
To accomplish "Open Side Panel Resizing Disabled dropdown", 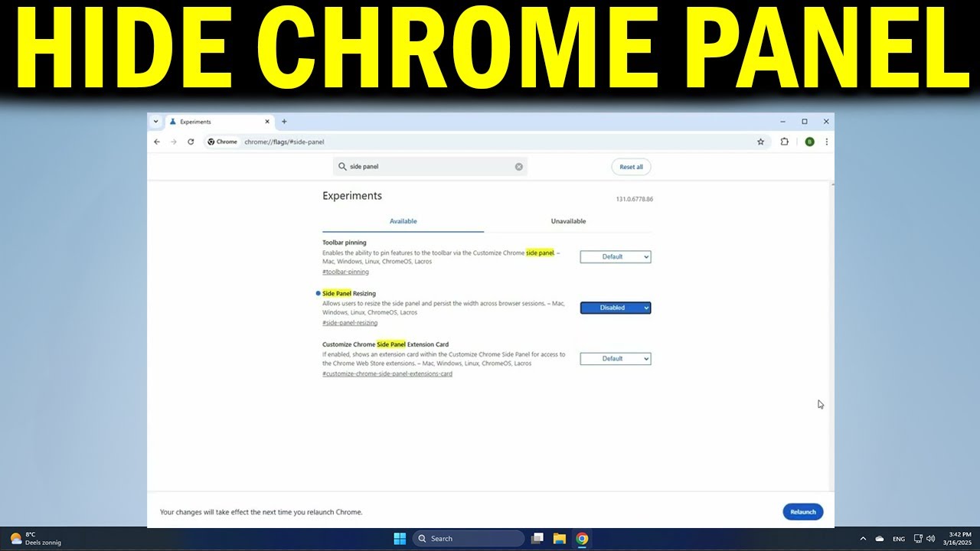I will tap(616, 308).
